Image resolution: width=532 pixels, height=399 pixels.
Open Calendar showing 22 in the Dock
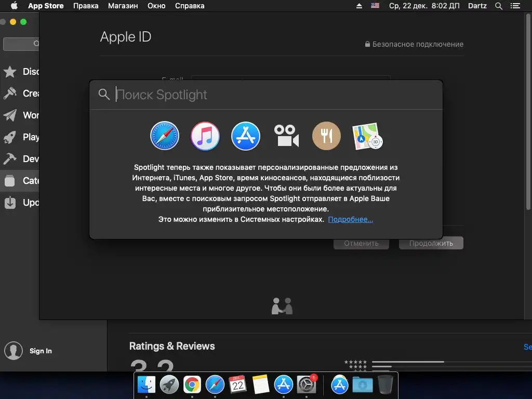pyautogui.click(x=237, y=384)
